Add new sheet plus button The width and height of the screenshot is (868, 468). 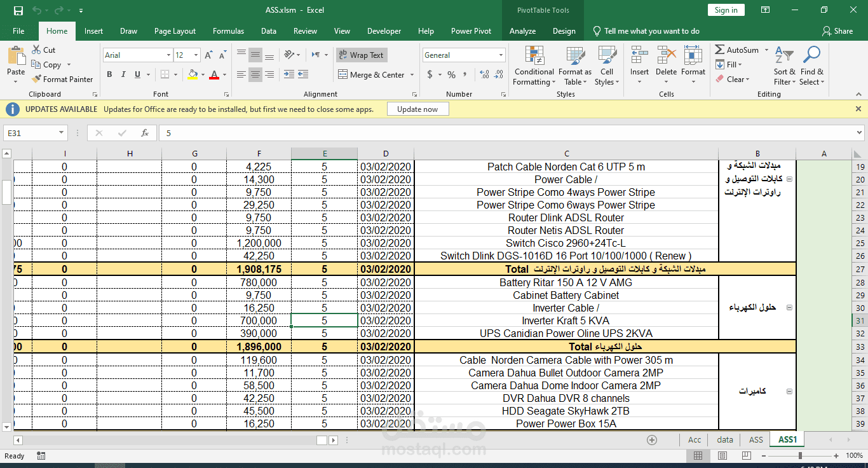[x=652, y=439]
